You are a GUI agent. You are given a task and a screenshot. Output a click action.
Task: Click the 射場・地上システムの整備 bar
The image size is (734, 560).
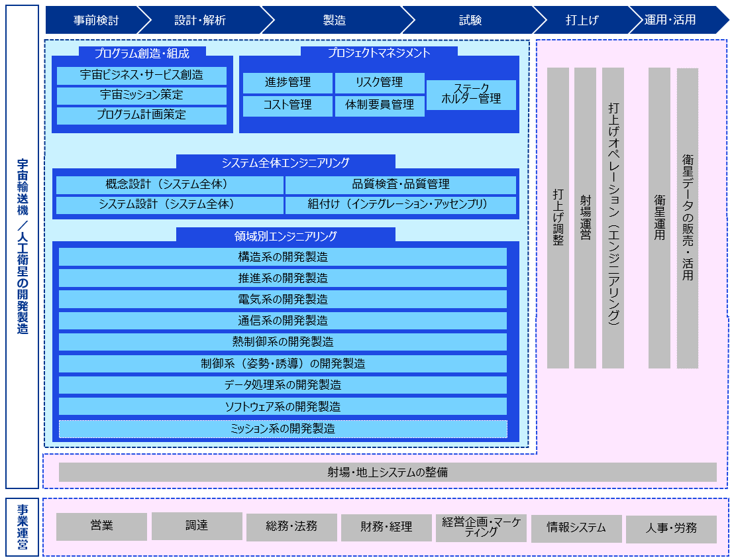(388, 472)
